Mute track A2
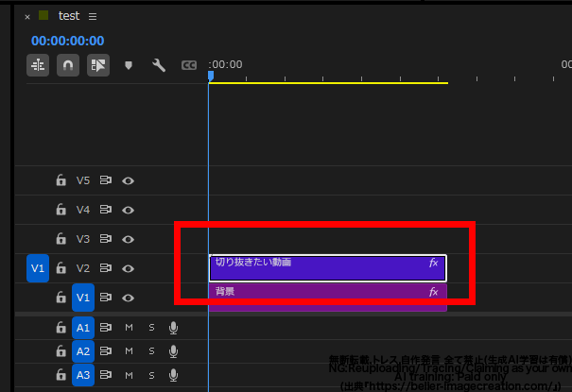Image resolution: width=572 pixels, height=392 pixels. [x=129, y=351]
